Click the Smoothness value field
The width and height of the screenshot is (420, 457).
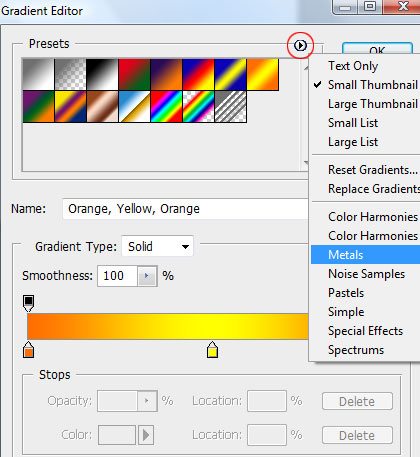click(117, 276)
